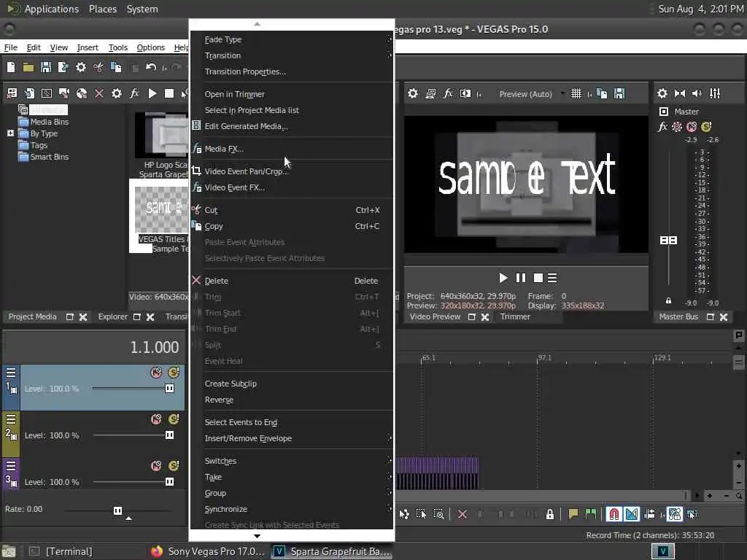Screen dimensions: 747x560
Task: Switch to Sony Vegas Pro 17.0 Firefox taskbar item
Action: point(208,551)
